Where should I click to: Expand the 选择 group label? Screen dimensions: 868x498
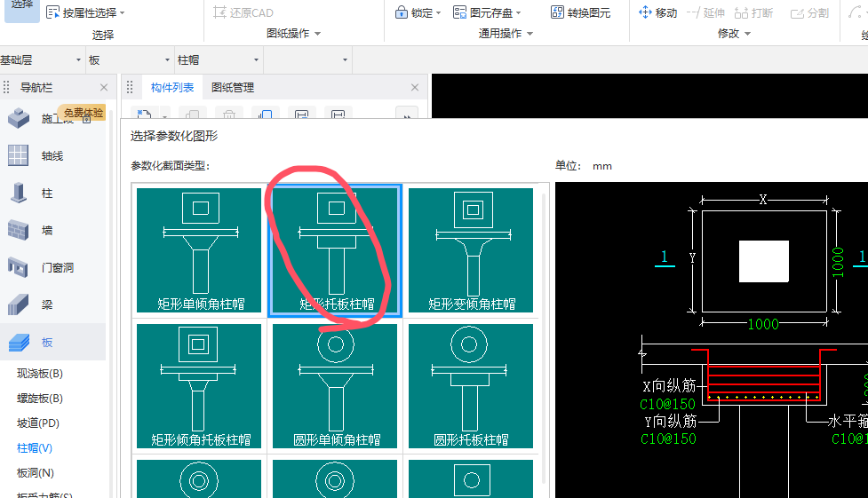click(x=102, y=35)
